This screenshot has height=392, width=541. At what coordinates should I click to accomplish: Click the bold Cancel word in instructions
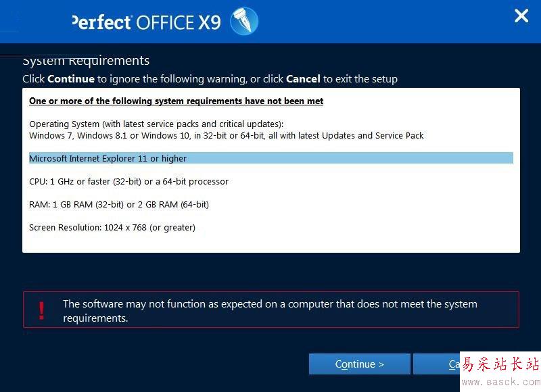click(303, 78)
